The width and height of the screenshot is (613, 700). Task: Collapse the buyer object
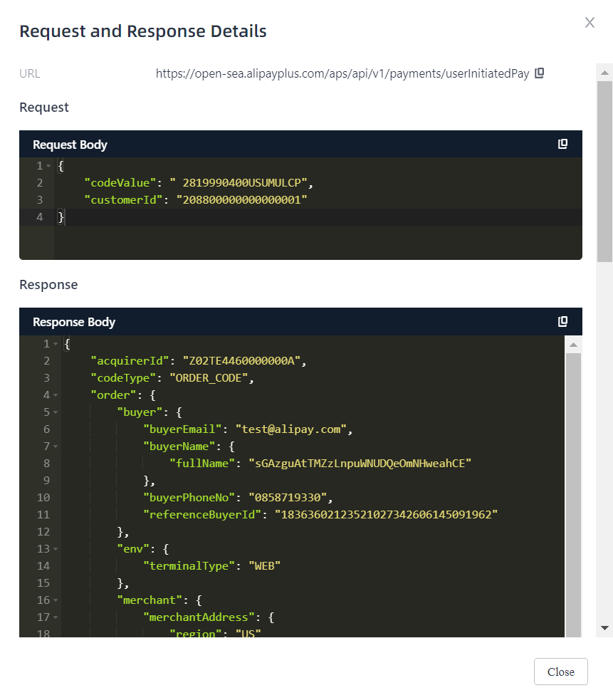click(54, 412)
